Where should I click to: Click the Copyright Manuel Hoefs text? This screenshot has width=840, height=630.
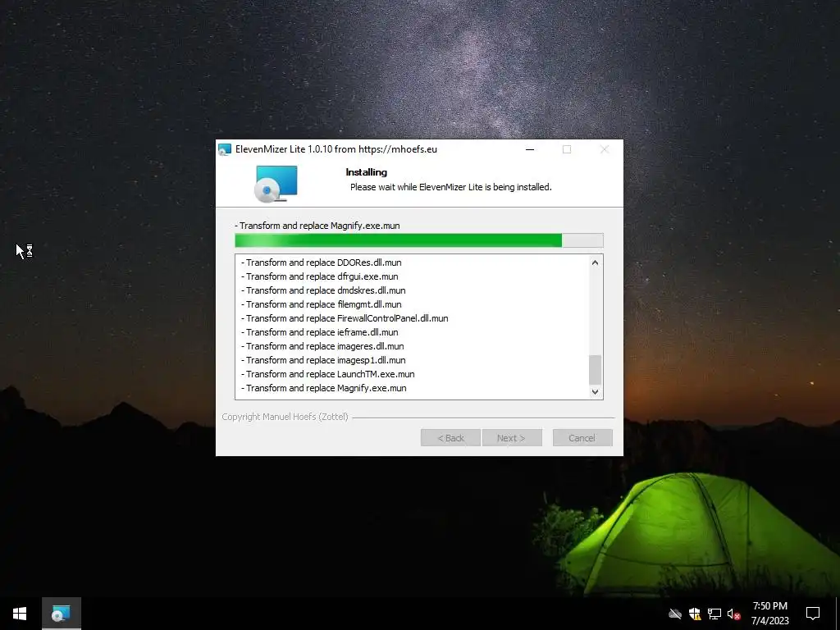pyautogui.click(x=285, y=417)
